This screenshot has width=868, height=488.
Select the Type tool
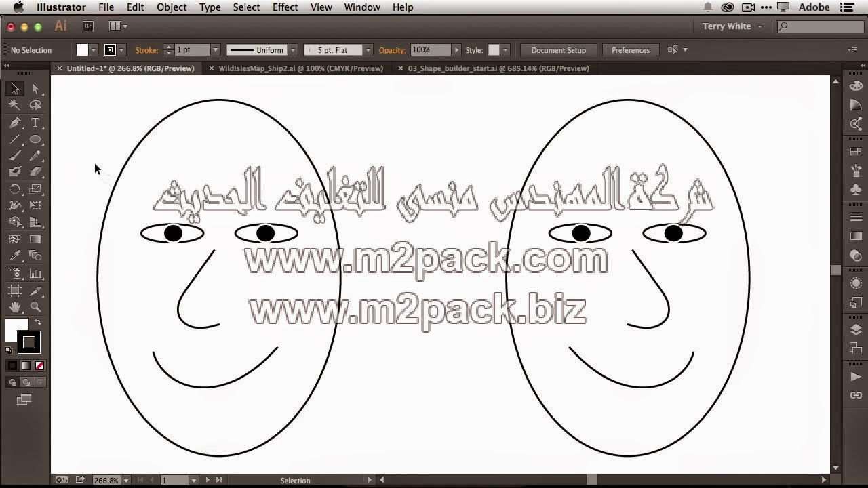(35, 123)
